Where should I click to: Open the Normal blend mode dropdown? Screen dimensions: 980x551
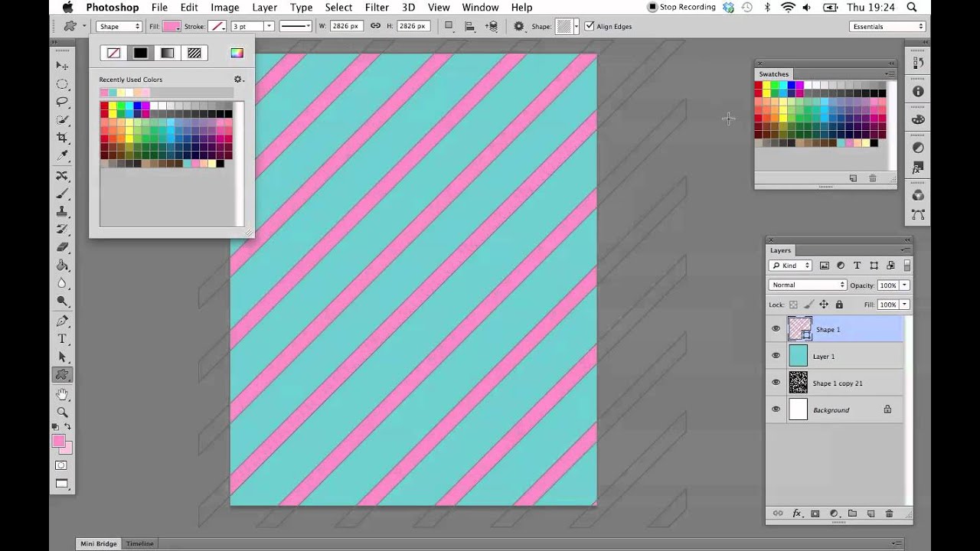[807, 285]
